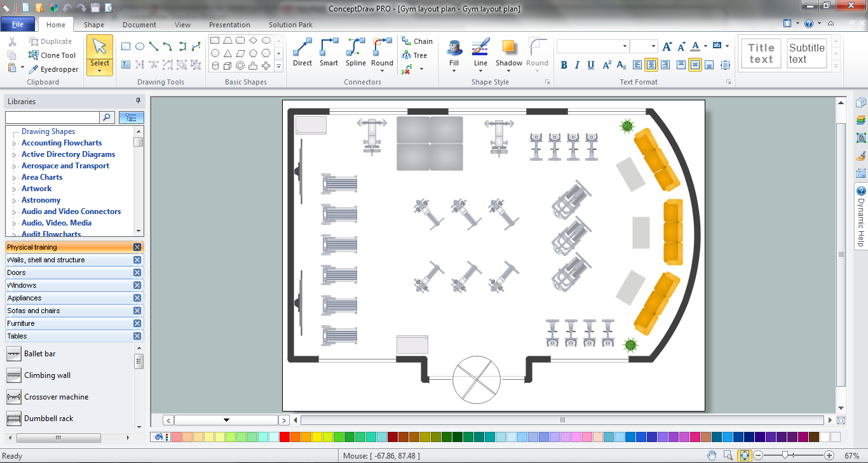
Task: Choose the ellipse drawing tool
Action: point(140,46)
